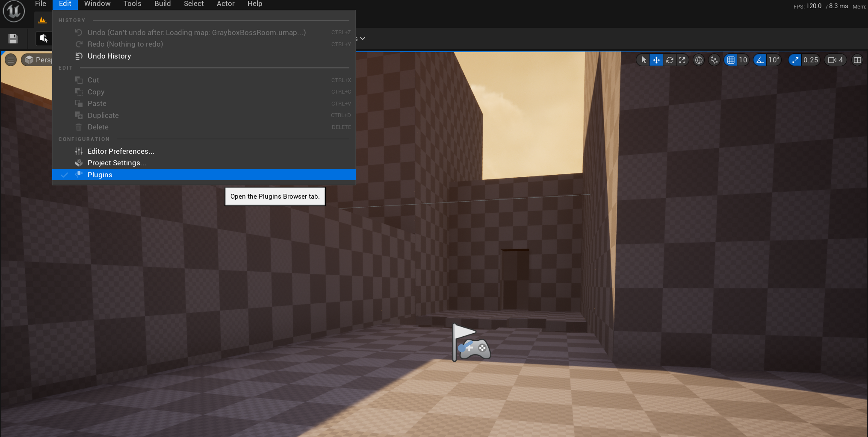Toggle rotation angle snapping
The height and width of the screenshot is (437, 868).
click(x=760, y=60)
